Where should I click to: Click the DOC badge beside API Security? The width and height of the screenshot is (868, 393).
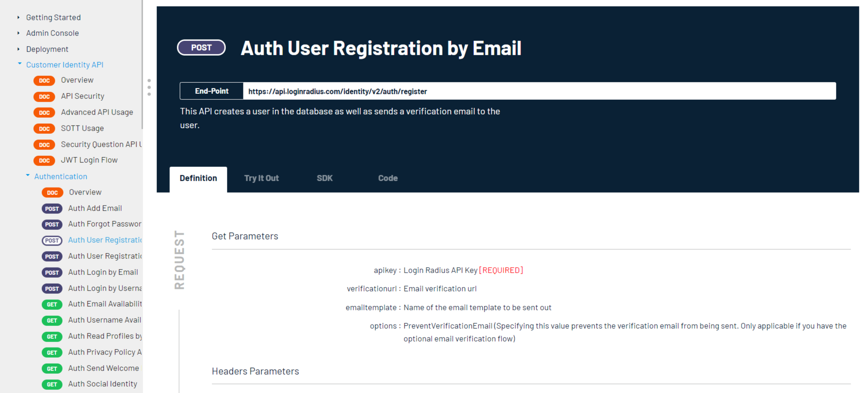click(44, 97)
